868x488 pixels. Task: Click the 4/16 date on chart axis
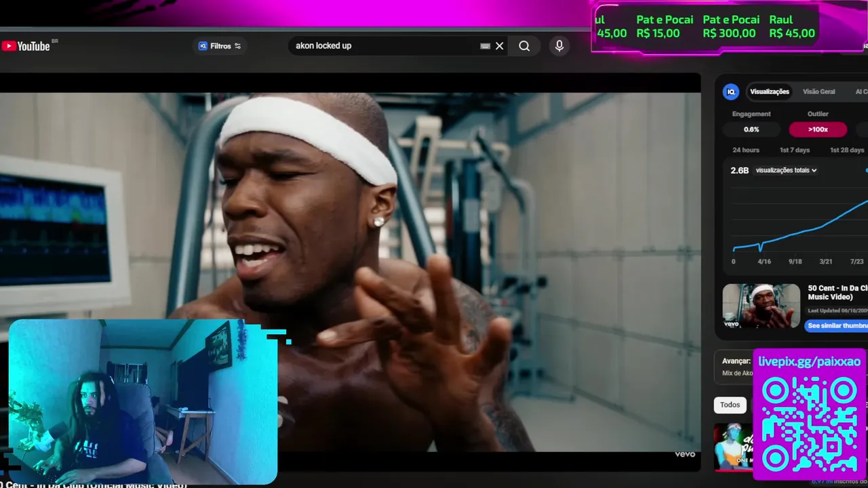pyautogui.click(x=764, y=262)
